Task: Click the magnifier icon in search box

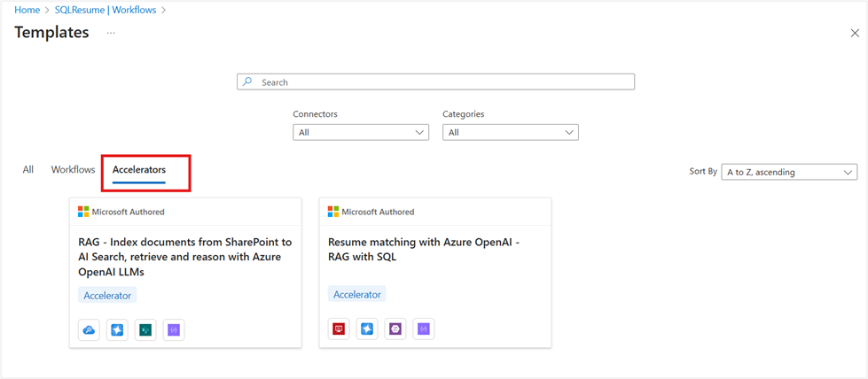Action: tap(247, 81)
